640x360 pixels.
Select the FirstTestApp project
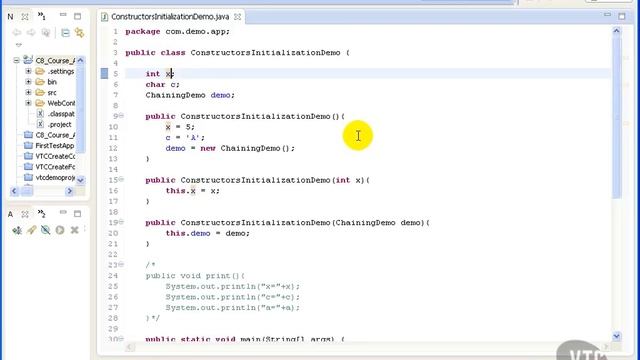click(49, 146)
